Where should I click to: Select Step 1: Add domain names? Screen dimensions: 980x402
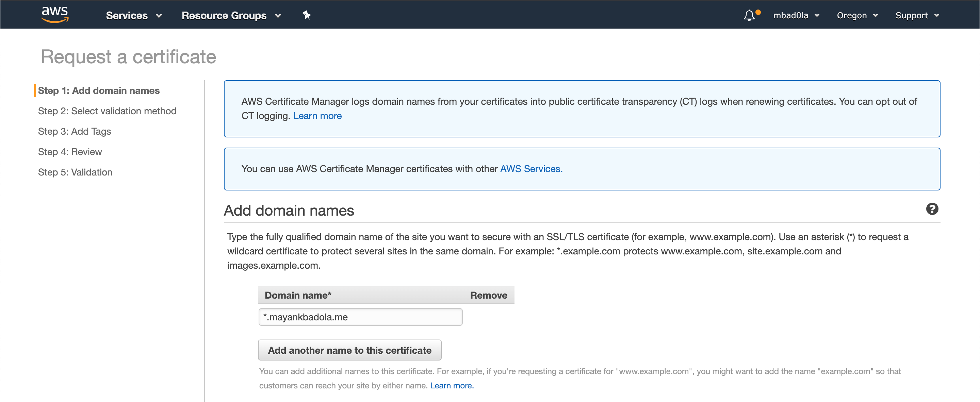[99, 90]
